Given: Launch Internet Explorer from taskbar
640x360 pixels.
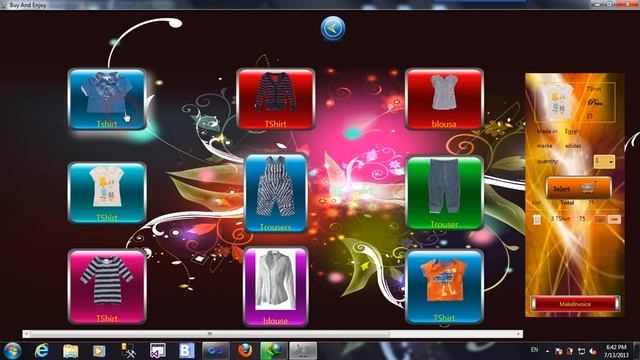Looking at the screenshot, I should click(x=42, y=351).
